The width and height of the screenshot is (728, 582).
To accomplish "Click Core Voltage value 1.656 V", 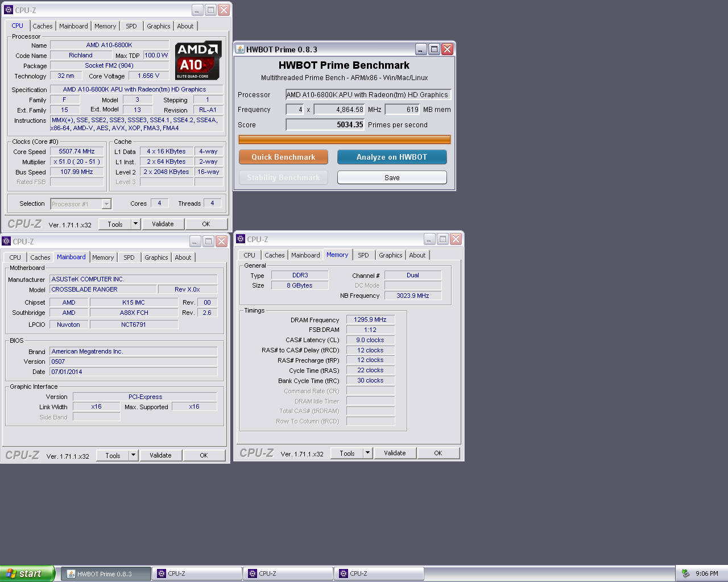I will (148, 76).
